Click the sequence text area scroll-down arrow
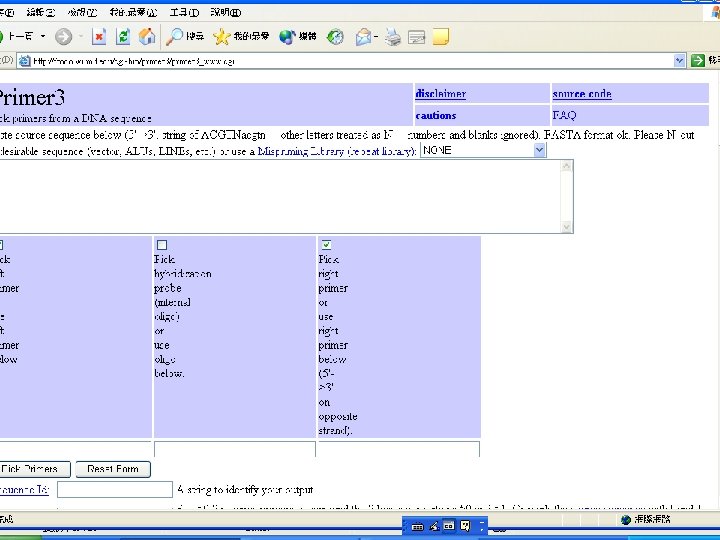This screenshot has width=720, height=540. click(567, 227)
